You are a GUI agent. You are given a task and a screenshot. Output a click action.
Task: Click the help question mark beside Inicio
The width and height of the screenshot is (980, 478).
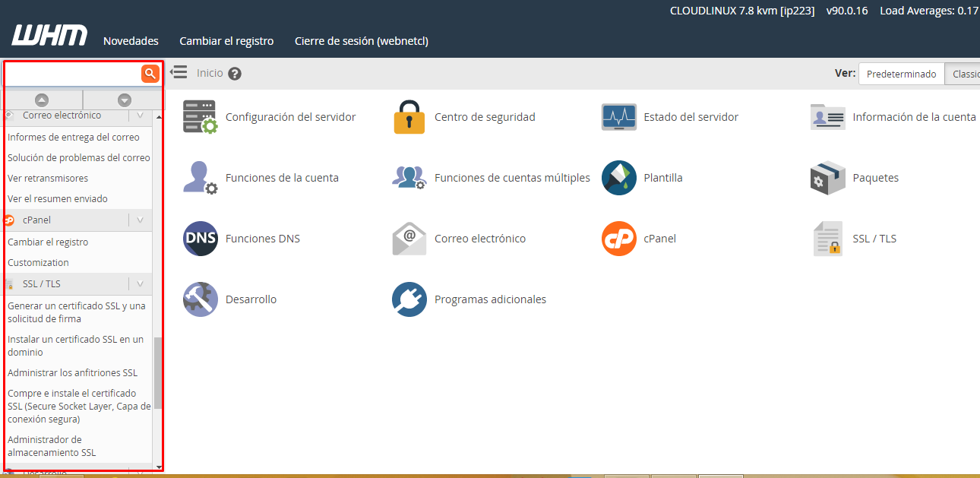tap(235, 74)
